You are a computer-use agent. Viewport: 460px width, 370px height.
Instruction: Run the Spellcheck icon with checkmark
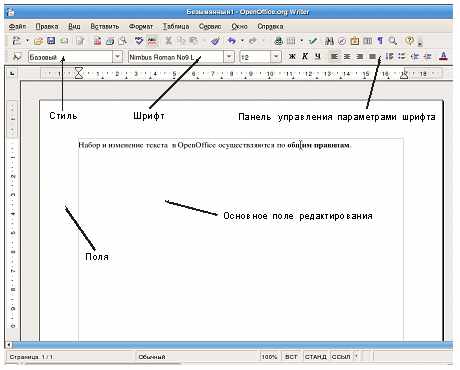[139, 41]
